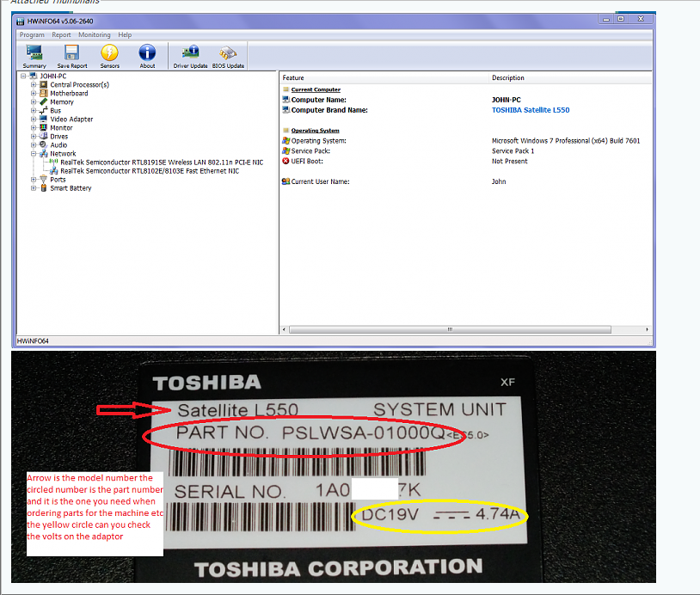Open TOSHIBA Satellite L550 link
The image size is (700, 595).
531,110
